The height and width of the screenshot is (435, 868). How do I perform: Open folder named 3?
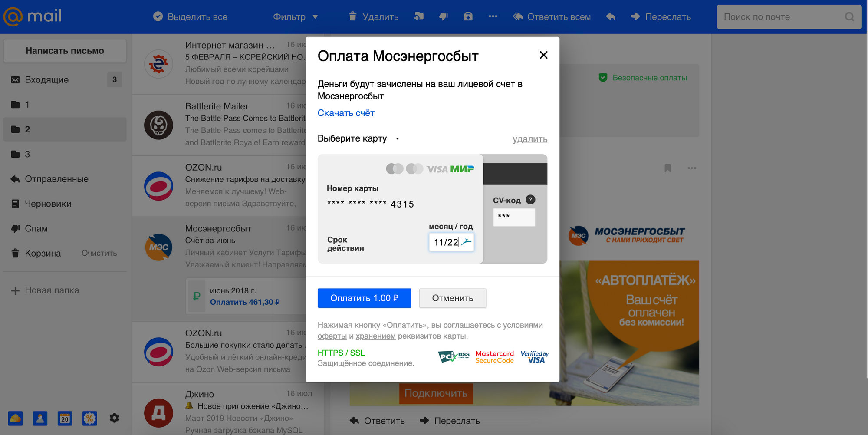coord(65,154)
